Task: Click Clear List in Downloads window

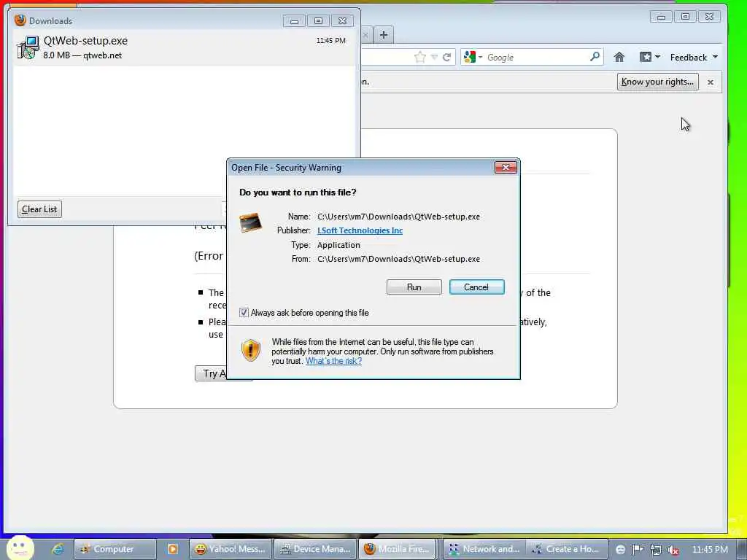Action: pyautogui.click(x=39, y=209)
